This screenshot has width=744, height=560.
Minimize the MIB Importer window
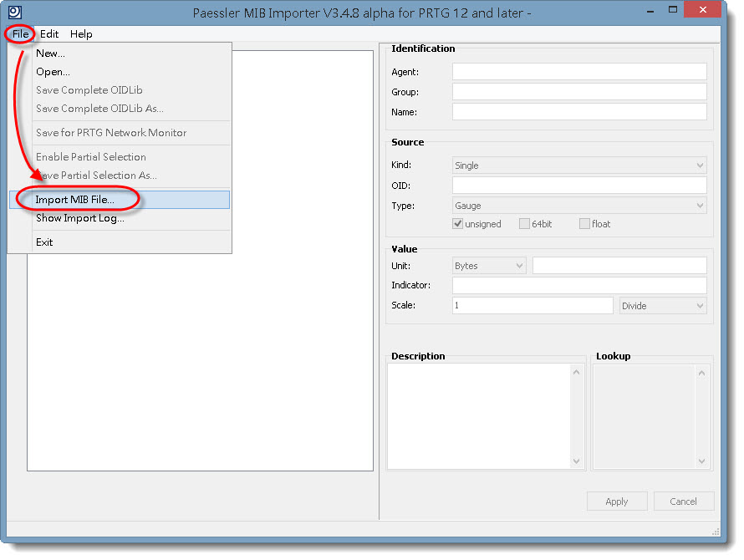pyautogui.click(x=650, y=10)
